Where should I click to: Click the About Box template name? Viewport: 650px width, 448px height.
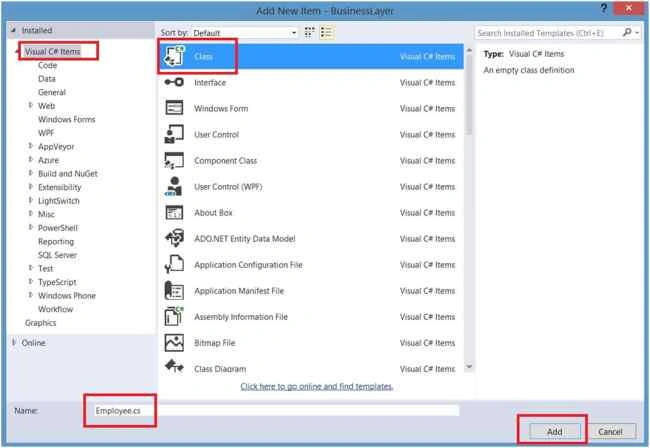(213, 213)
